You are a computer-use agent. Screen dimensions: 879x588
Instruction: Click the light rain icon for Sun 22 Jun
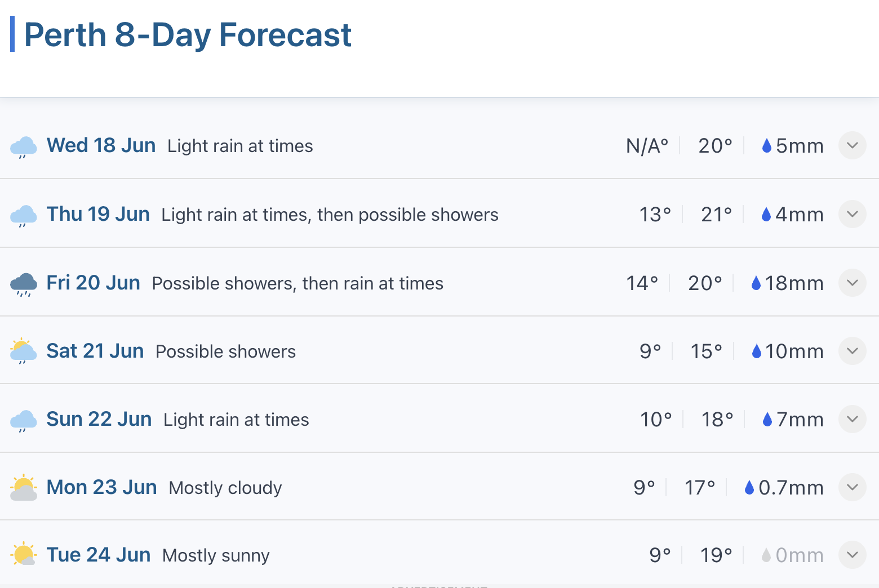tap(24, 421)
